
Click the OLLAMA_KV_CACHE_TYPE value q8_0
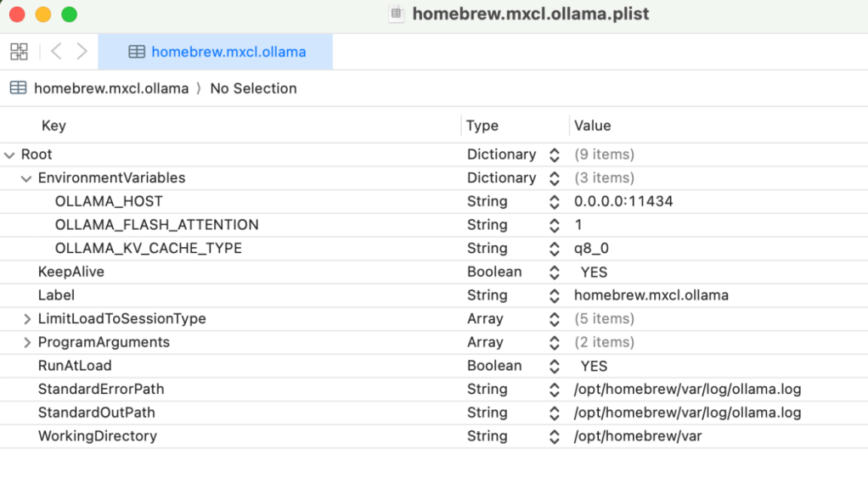coord(593,249)
